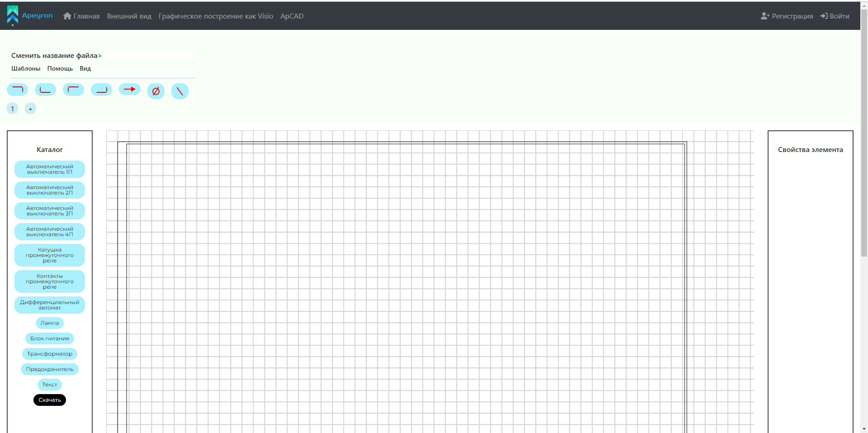
Task: Add Автоматический выключатель 3П element
Action: point(50,211)
